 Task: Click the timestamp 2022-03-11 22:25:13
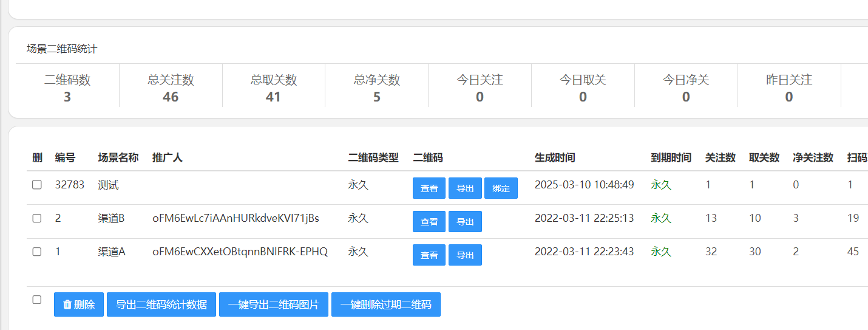click(x=585, y=218)
